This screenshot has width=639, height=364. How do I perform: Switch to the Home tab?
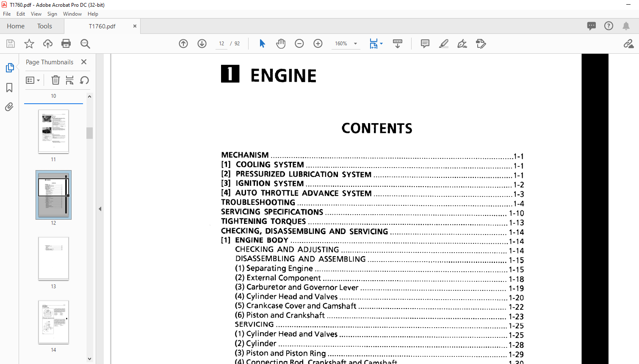[x=16, y=26]
